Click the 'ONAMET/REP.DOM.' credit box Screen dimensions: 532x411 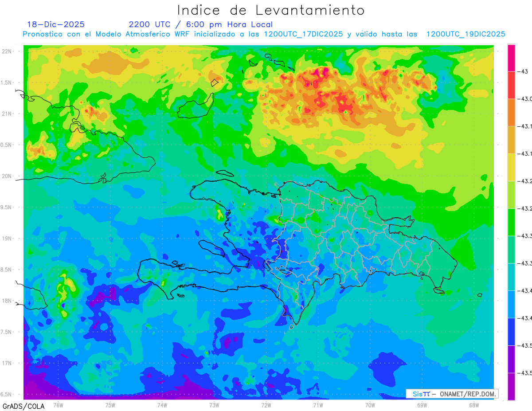pos(452,394)
